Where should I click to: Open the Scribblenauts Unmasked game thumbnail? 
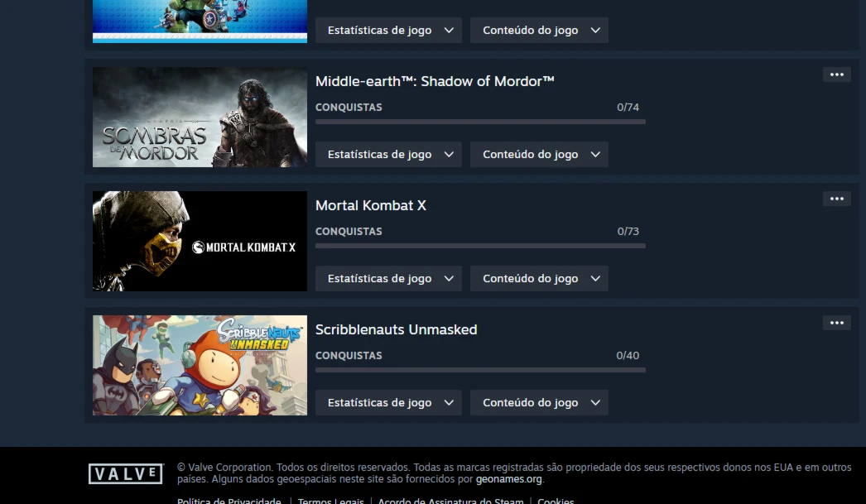[x=200, y=366]
